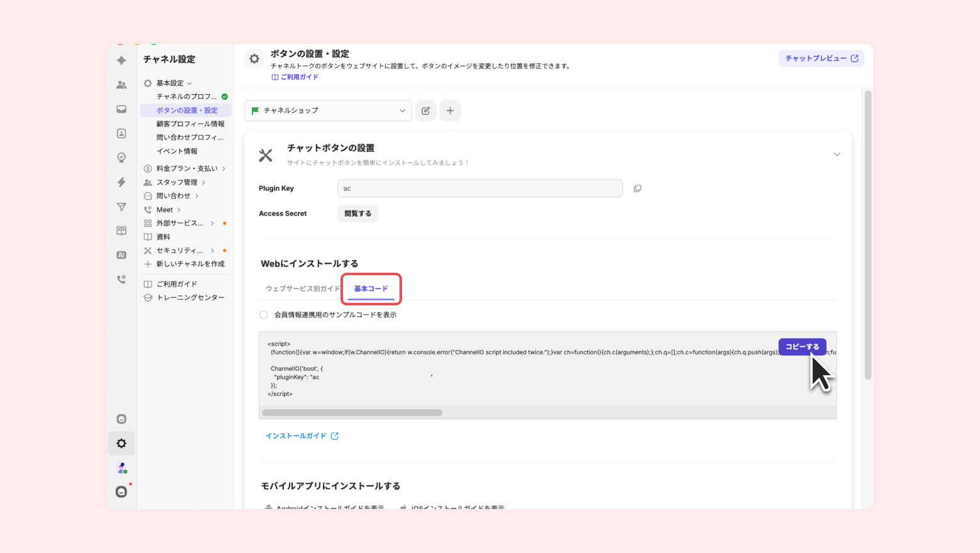Copy the Plugin Key with the copy icon
The height and width of the screenshot is (553, 980).
[x=637, y=189]
